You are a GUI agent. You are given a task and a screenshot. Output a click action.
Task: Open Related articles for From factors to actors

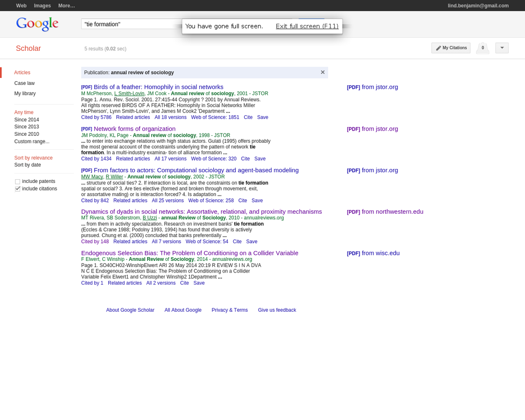click(x=130, y=201)
